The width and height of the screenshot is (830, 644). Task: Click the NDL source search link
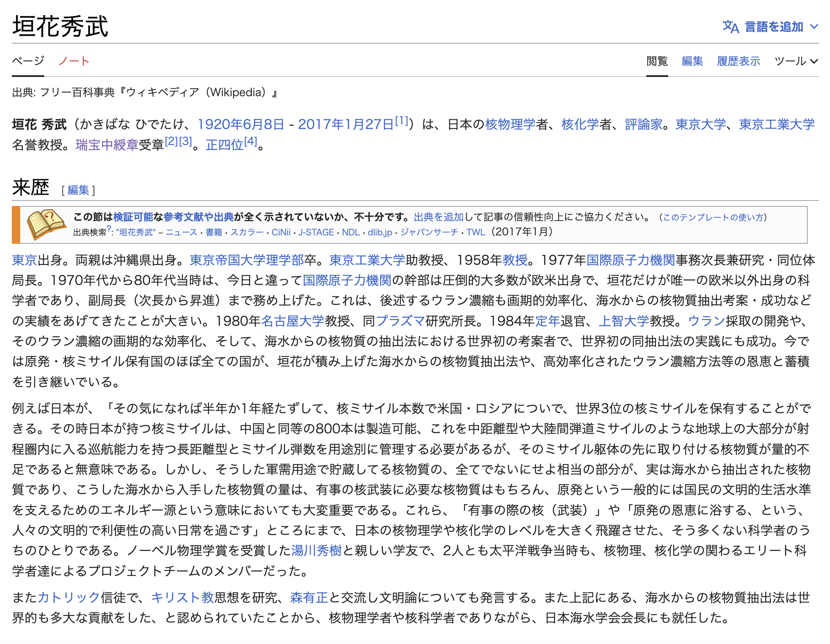point(351,232)
